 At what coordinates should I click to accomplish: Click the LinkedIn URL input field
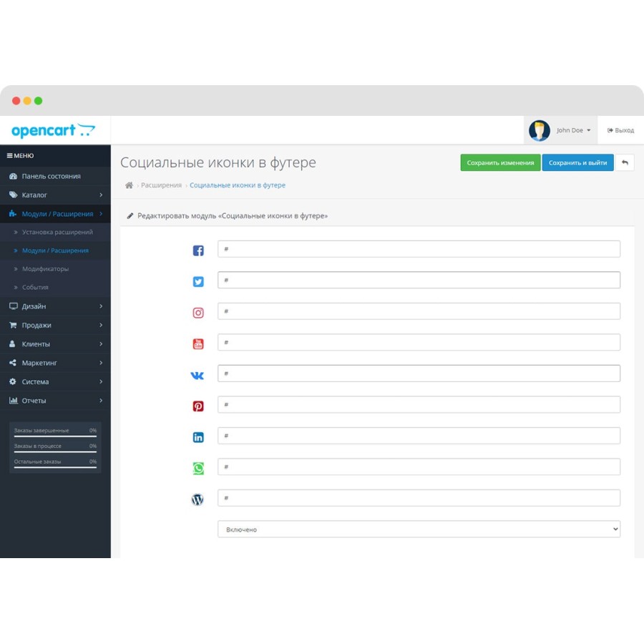(x=419, y=436)
